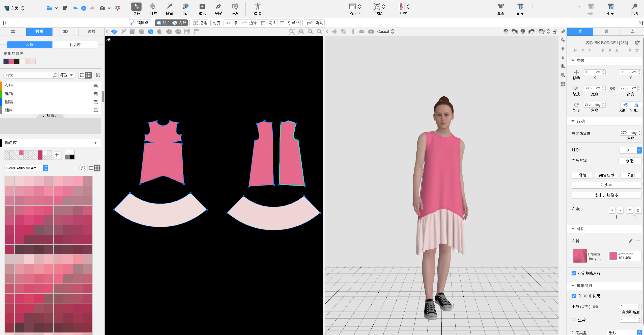The image size is (644, 335).
Task: Click the 滑动 slide button
Action: point(315,23)
